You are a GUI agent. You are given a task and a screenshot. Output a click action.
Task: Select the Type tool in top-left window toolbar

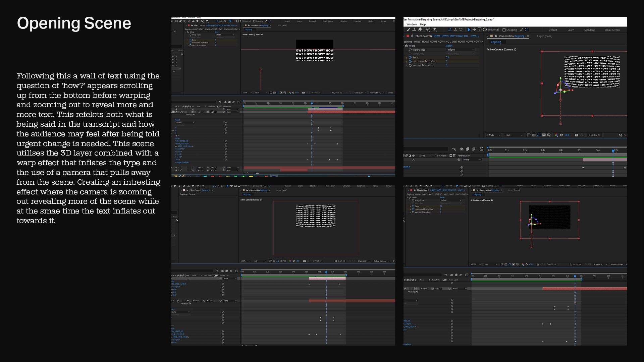[184, 21]
